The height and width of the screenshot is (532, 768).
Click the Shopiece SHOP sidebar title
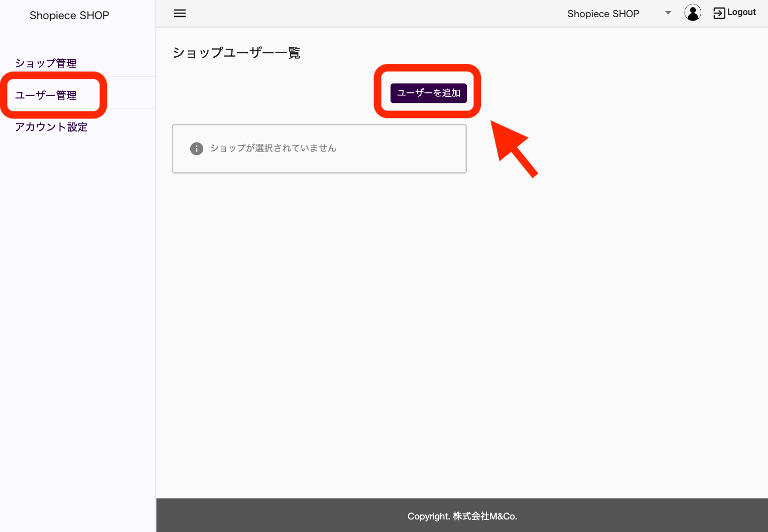[69, 16]
